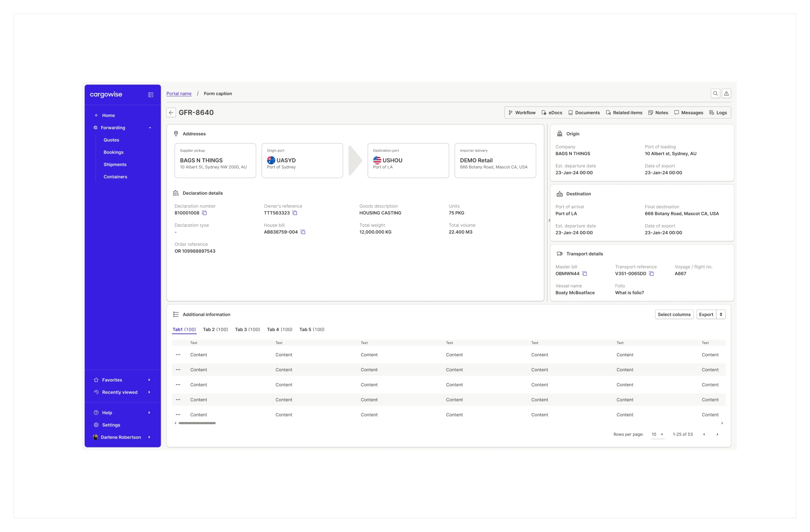Viewport: 810px width, 532px height.
Task: Click the 1-25 of 53 pagination text
Action: click(683, 434)
